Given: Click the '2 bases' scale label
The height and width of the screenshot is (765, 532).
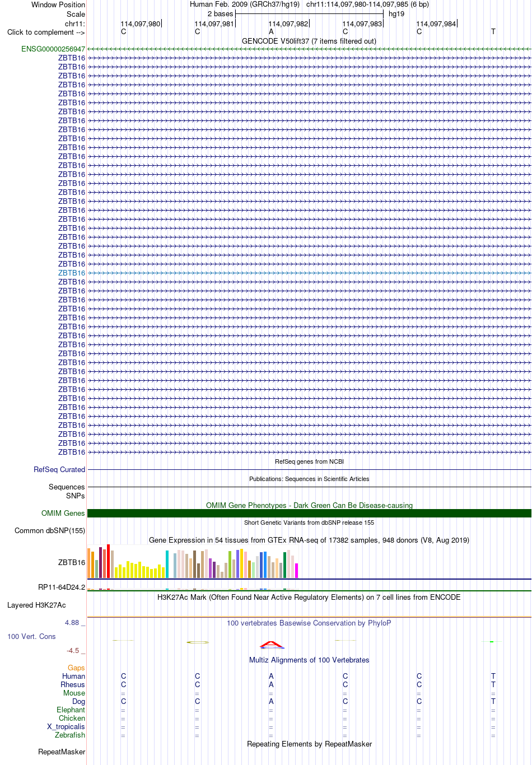Looking at the screenshot, I should click(220, 14).
